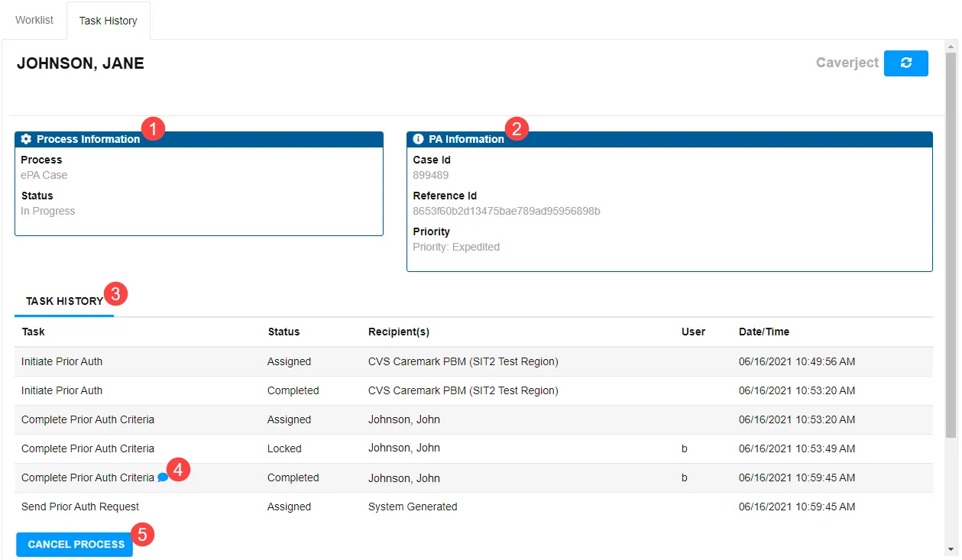
Task: Click the gear icon in Process Information header
Action: (x=27, y=139)
